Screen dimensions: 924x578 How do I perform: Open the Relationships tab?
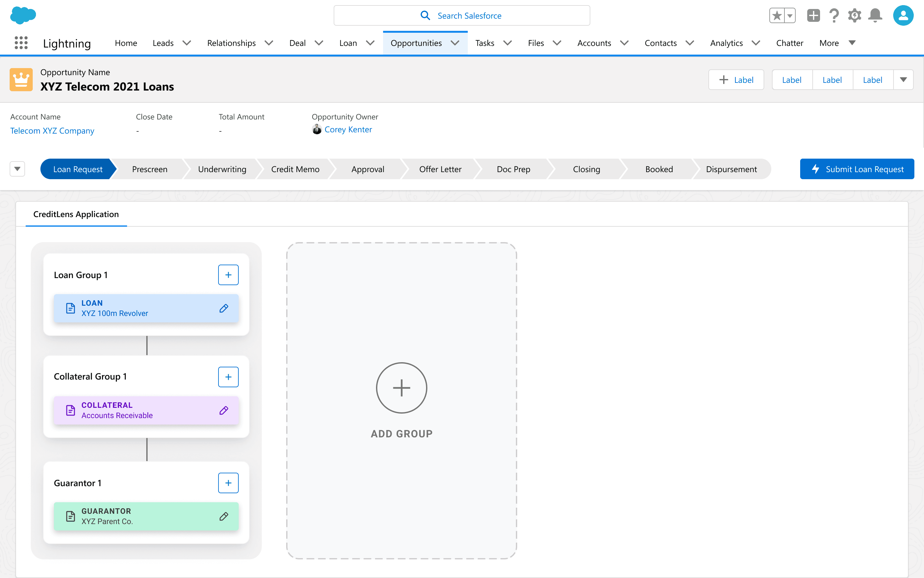231,43
